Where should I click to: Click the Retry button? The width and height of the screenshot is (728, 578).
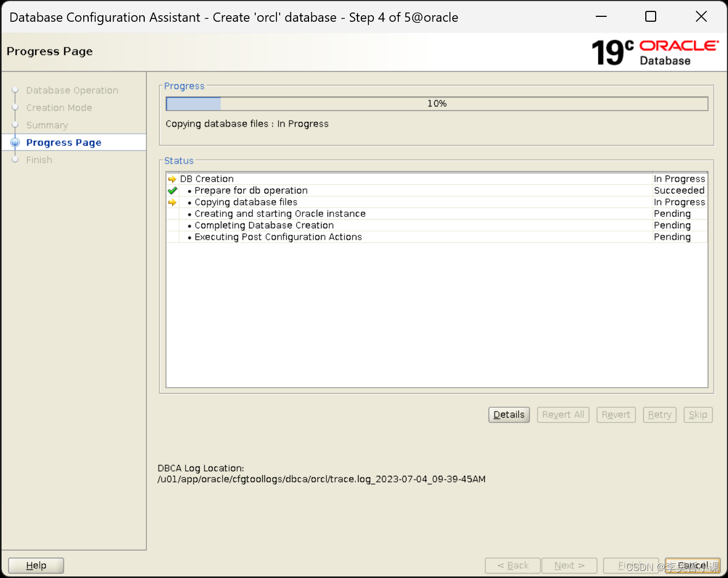tap(659, 414)
